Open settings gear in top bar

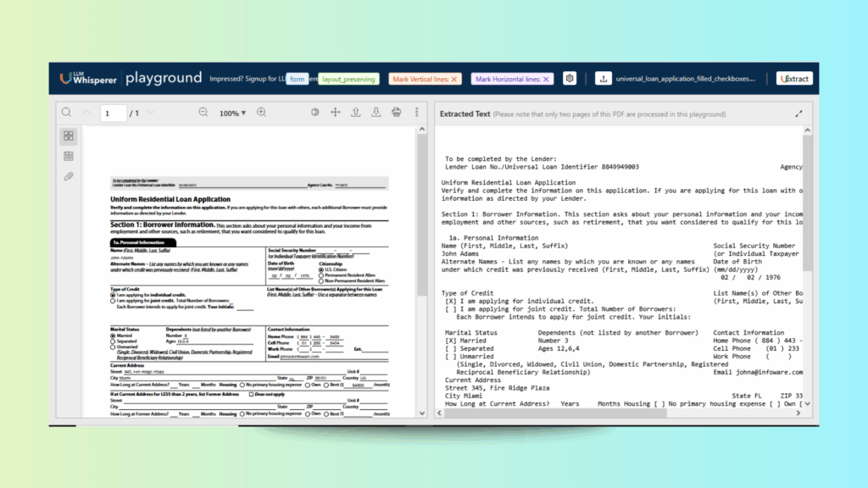tap(570, 79)
